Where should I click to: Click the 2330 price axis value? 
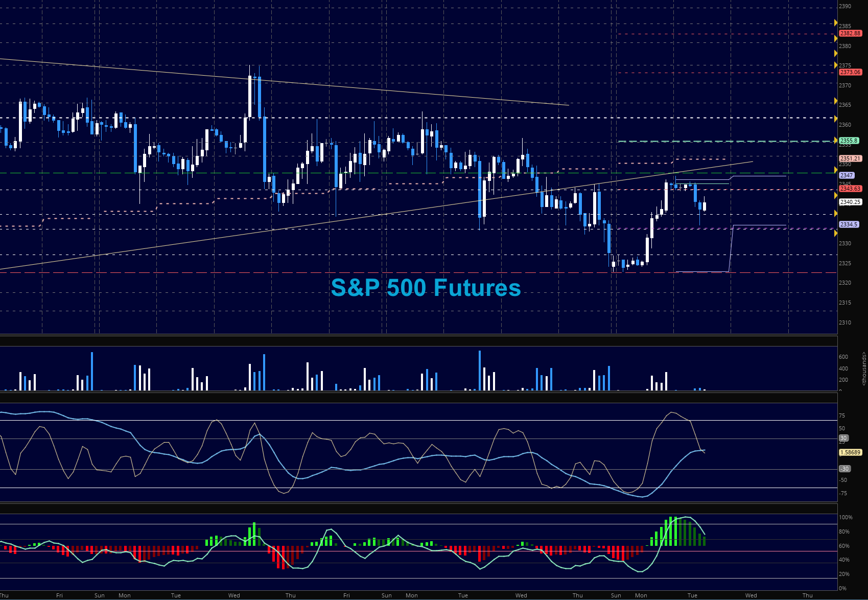[x=845, y=243]
